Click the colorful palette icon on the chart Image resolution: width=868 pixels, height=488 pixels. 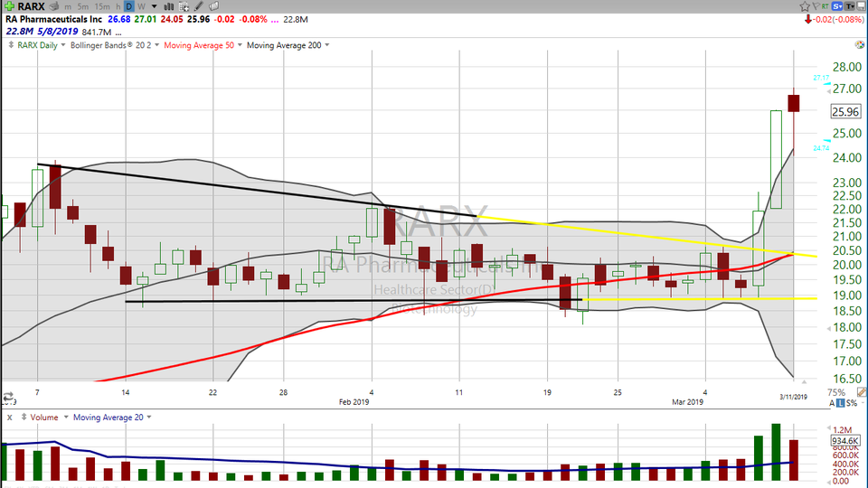click(x=859, y=45)
